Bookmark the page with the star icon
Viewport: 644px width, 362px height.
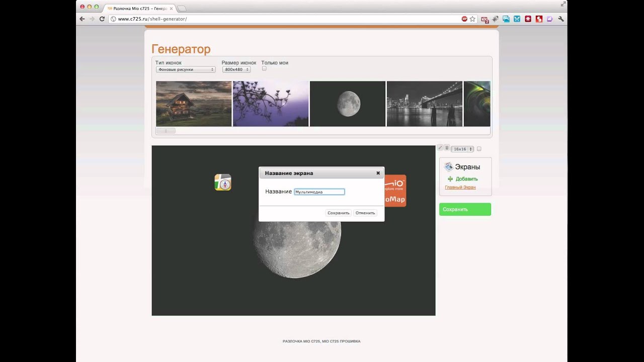[472, 19]
